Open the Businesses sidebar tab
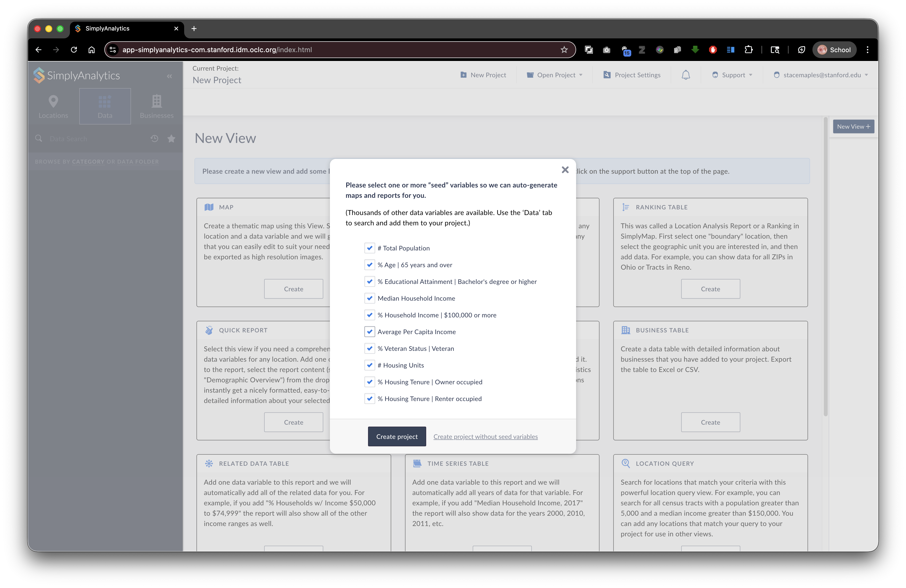Viewport: 906px width, 588px height. [x=156, y=107]
